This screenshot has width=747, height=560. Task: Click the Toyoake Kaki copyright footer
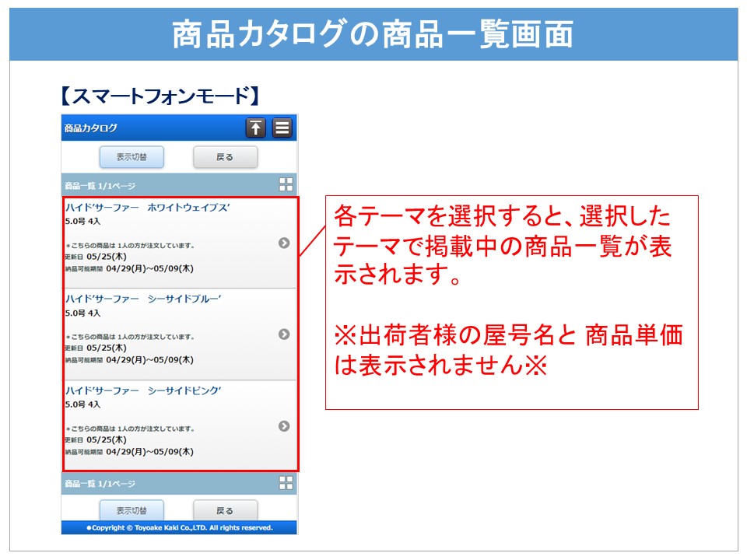(180, 527)
